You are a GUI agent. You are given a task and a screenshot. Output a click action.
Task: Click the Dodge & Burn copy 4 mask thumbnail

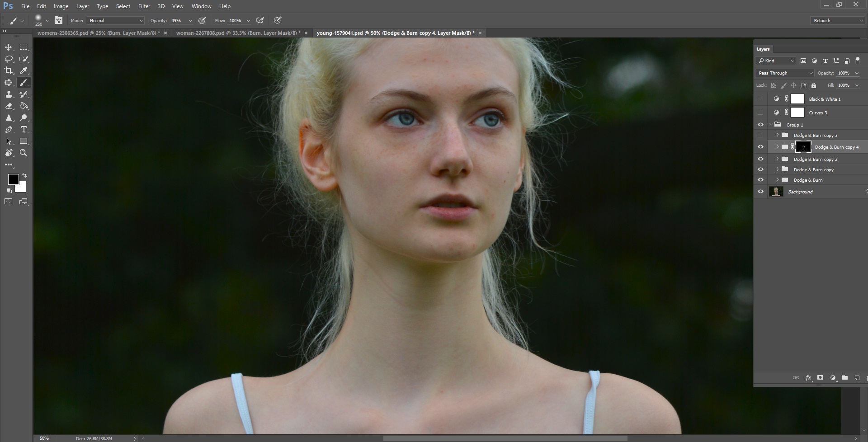coord(803,146)
